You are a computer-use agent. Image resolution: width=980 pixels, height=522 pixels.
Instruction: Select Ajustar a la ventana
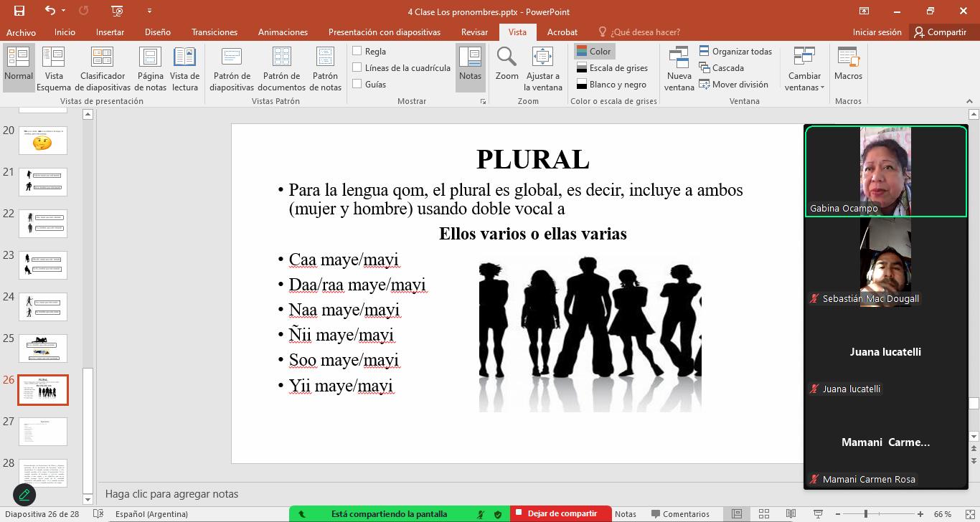[x=543, y=68]
